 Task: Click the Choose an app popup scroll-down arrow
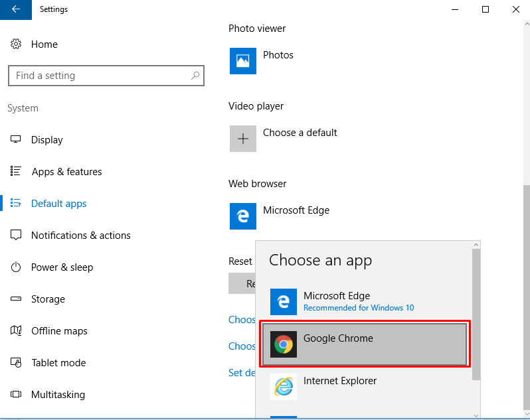(x=476, y=415)
